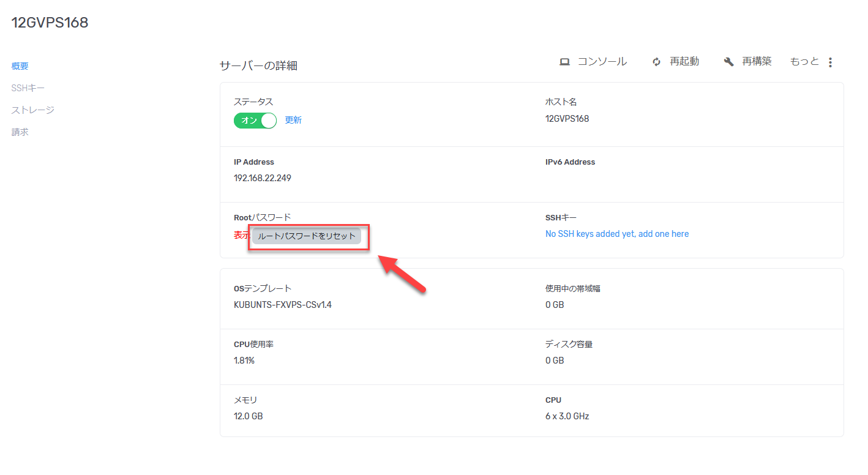Select the IP address 192.168.22.249

[x=262, y=178]
